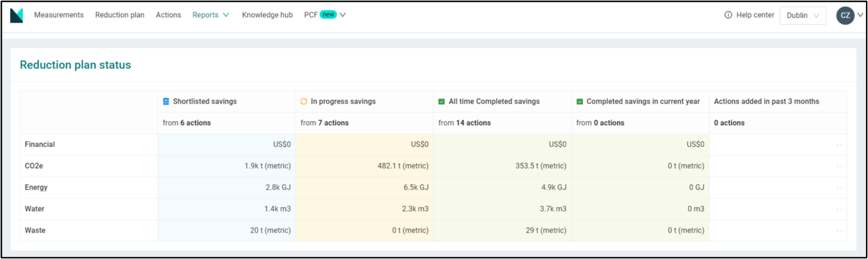
Task: Click the In progress savings refresh icon
Action: (x=304, y=101)
